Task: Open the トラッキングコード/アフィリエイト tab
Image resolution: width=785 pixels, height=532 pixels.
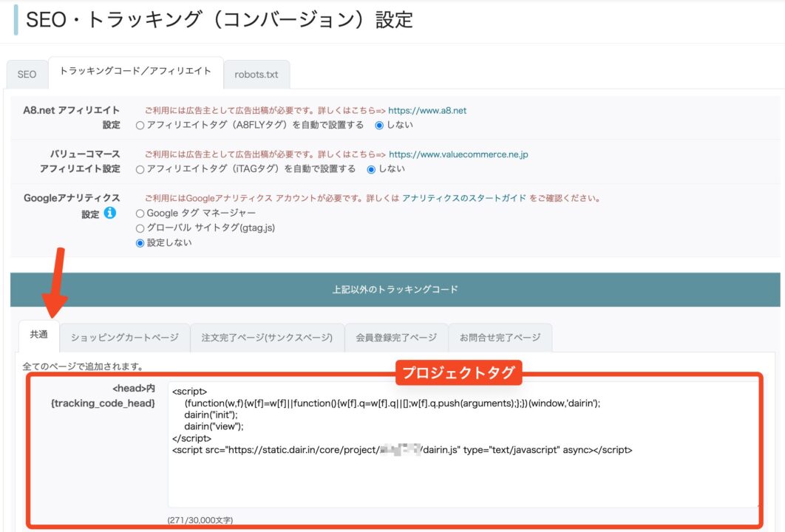Action: pyautogui.click(x=135, y=72)
